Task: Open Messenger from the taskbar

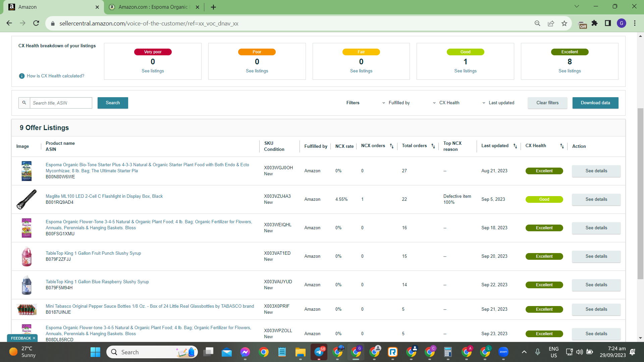Action: pyautogui.click(x=245, y=352)
